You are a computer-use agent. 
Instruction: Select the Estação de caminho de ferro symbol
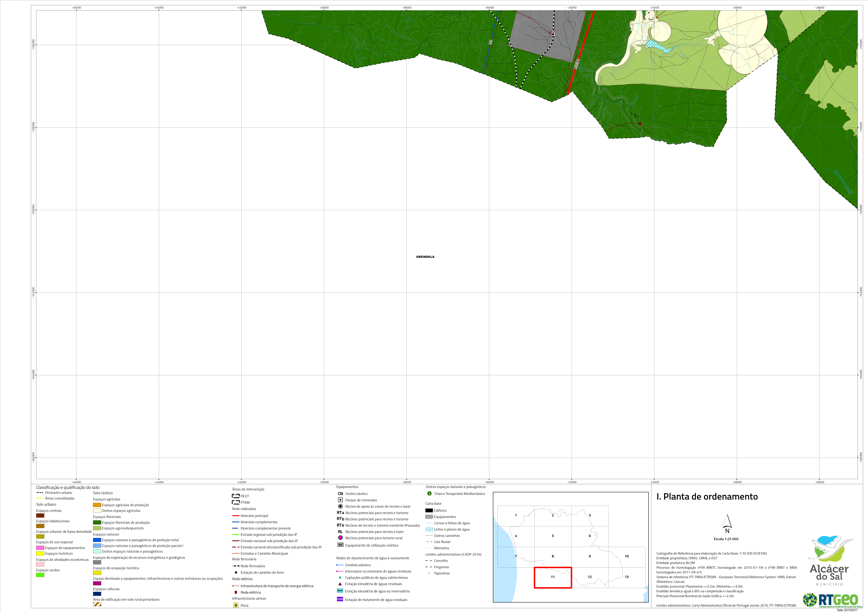[x=236, y=573]
